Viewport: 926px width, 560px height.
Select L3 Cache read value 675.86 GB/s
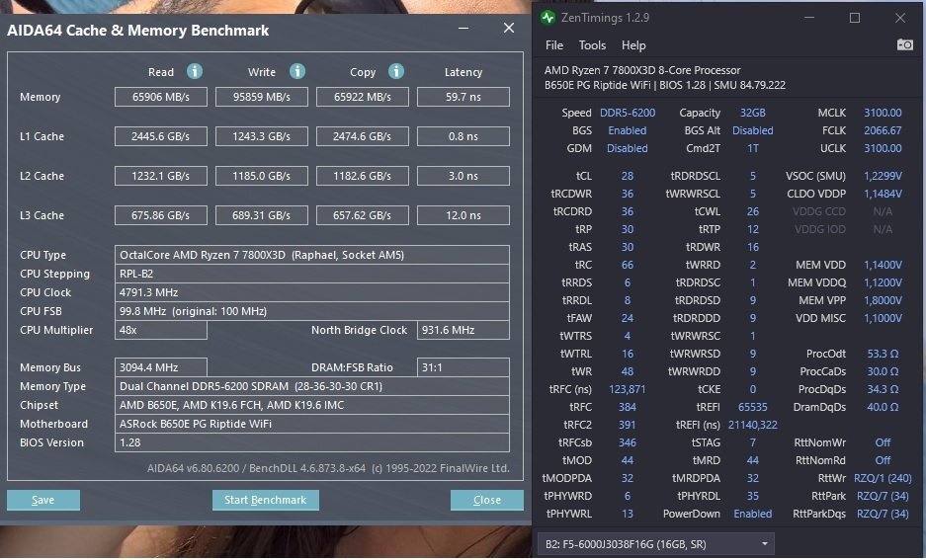point(161,215)
